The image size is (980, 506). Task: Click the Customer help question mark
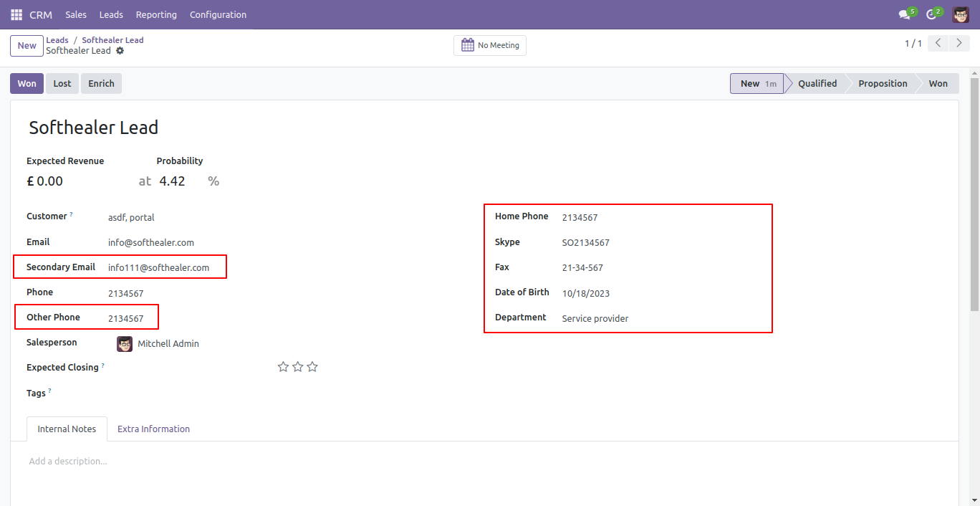pyautogui.click(x=71, y=214)
